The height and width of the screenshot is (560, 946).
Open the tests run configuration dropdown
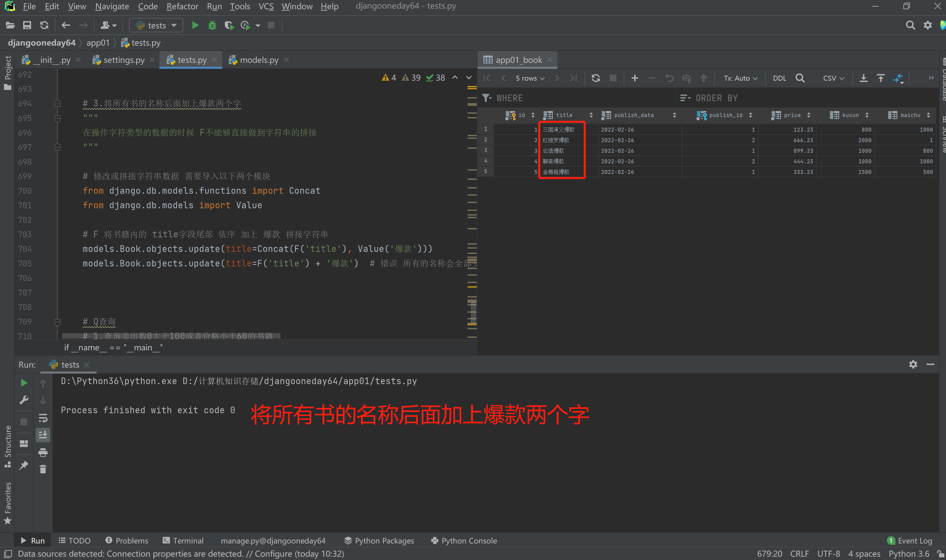(x=156, y=25)
